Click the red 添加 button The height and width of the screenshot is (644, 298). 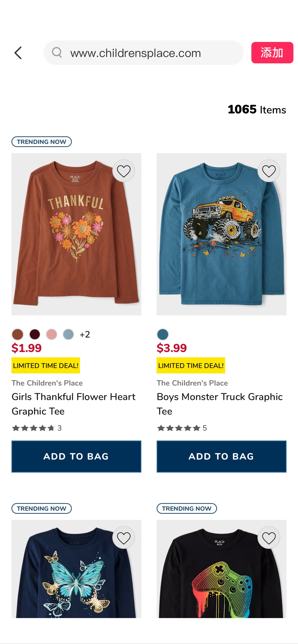272,53
